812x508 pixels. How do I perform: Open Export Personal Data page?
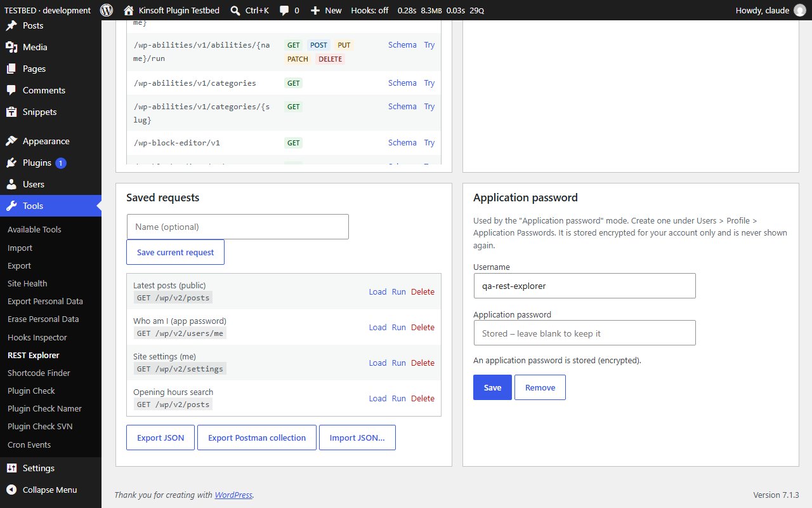click(45, 301)
